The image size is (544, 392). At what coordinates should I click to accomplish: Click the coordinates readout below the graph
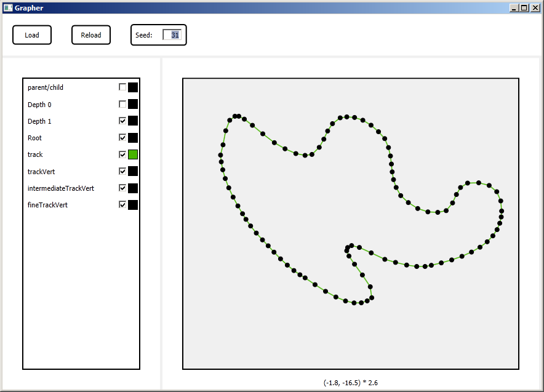coord(350,383)
